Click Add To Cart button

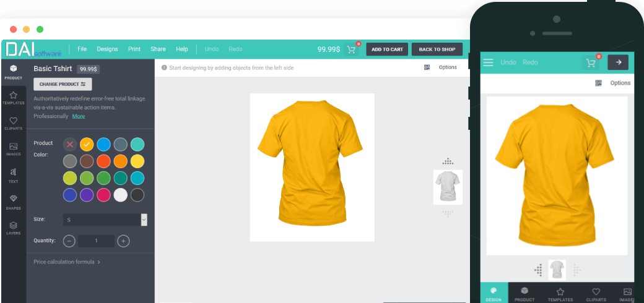click(x=387, y=49)
